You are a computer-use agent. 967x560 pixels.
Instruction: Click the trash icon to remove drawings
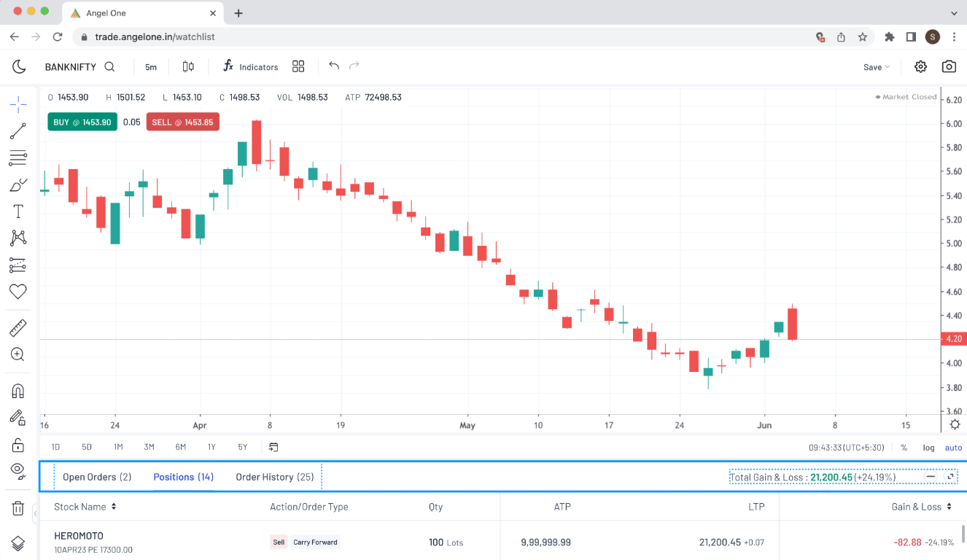pos(18,508)
